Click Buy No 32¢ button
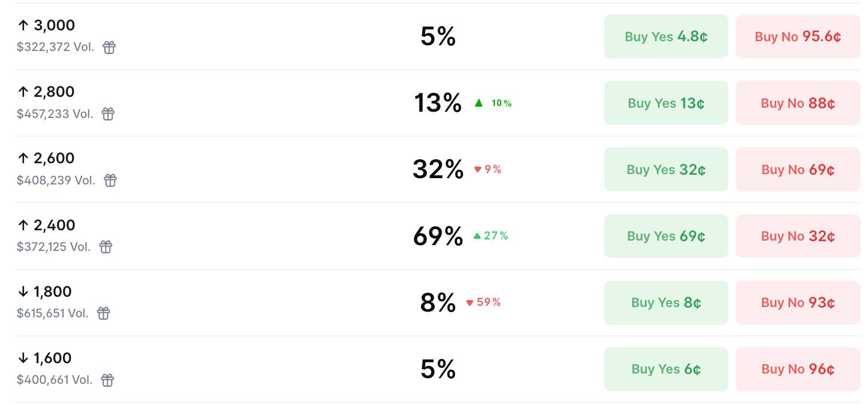This screenshot has height=405, width=868. coord(798,236)
